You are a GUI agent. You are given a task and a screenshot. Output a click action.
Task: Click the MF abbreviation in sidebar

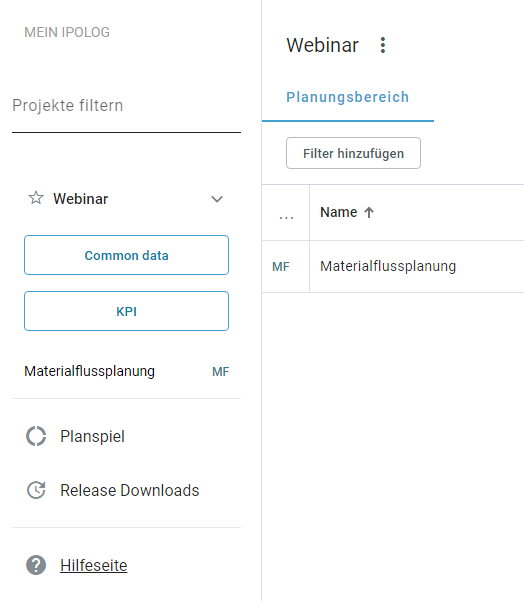(x=220, y=372)
